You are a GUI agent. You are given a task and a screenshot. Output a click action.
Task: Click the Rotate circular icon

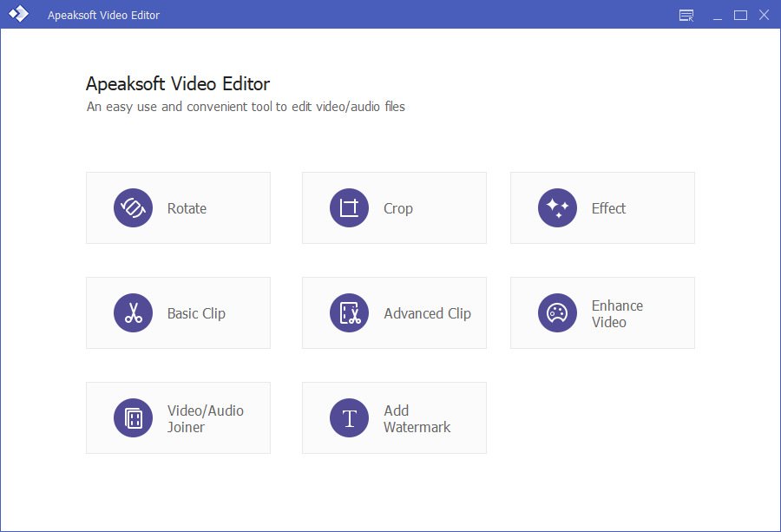tap(133, 207)
